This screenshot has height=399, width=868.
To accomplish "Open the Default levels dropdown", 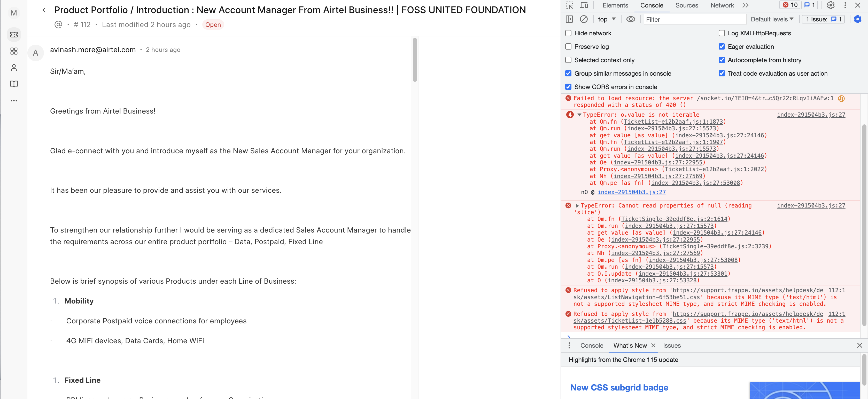I will pos(772,19).
